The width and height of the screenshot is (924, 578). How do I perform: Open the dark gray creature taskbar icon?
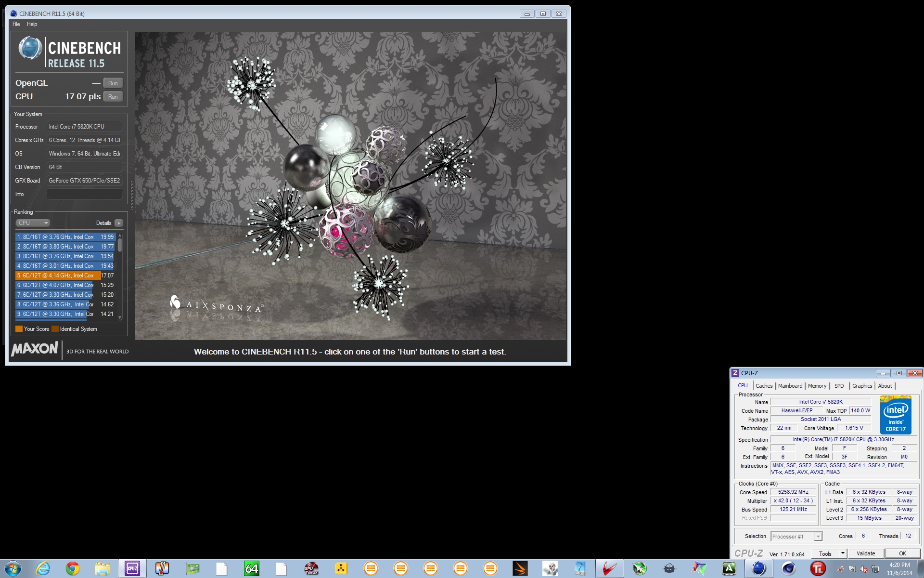click(669, 569)
